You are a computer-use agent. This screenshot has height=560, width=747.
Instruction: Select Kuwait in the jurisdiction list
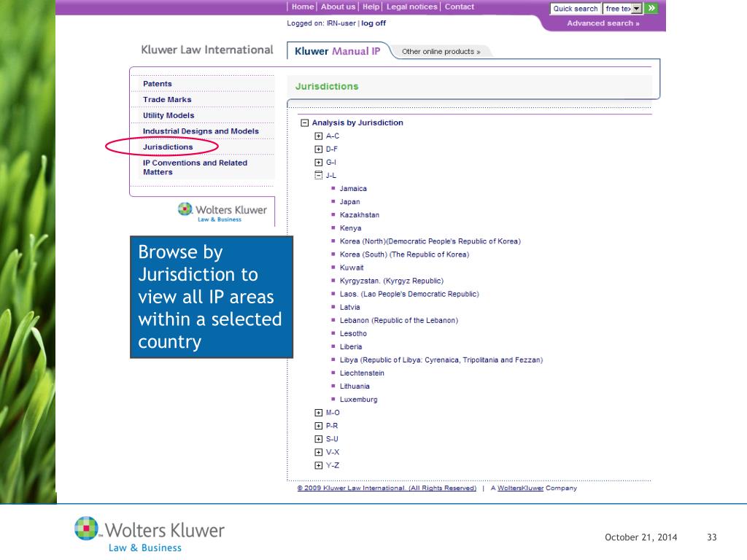[x=352, y=268]
